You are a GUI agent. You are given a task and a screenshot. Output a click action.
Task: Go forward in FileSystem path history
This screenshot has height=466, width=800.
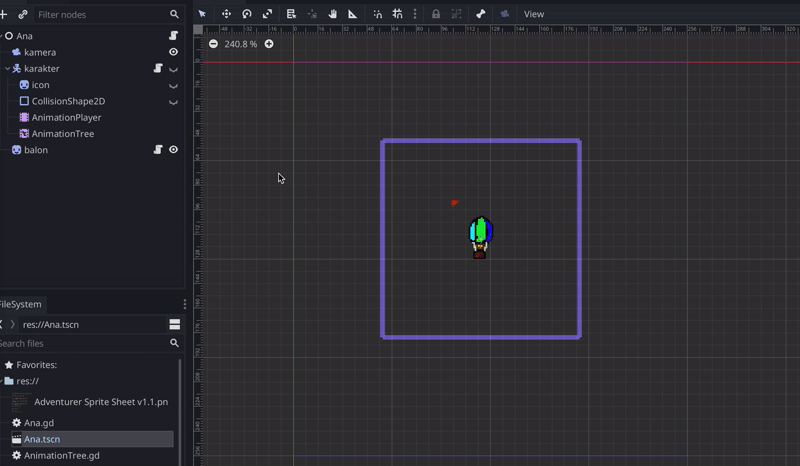click(12, 325)
